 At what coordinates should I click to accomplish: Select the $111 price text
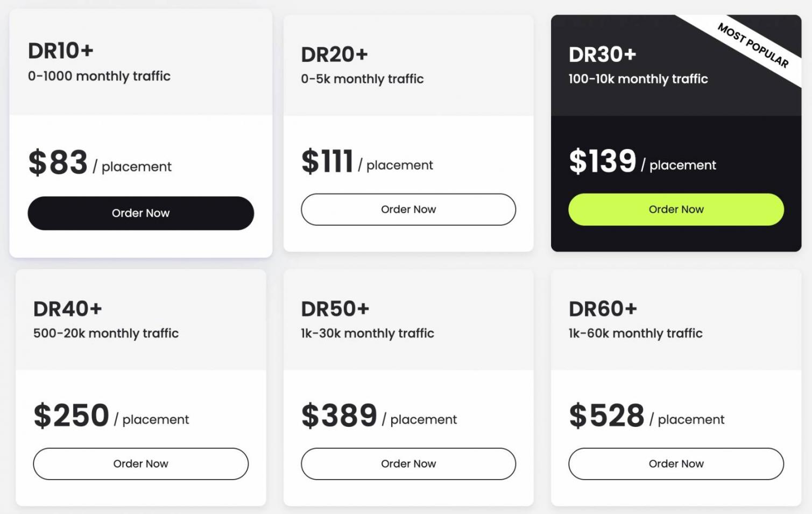pos(327,161)
